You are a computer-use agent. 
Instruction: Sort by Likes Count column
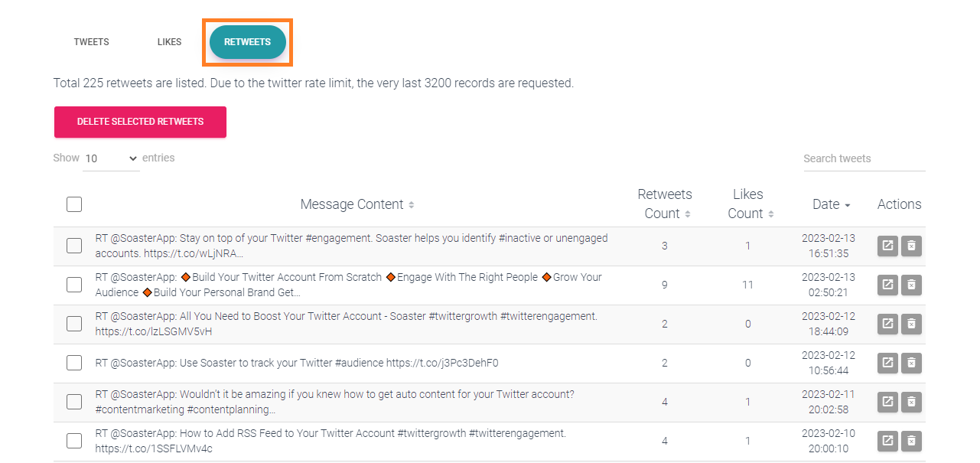(747, 204)
